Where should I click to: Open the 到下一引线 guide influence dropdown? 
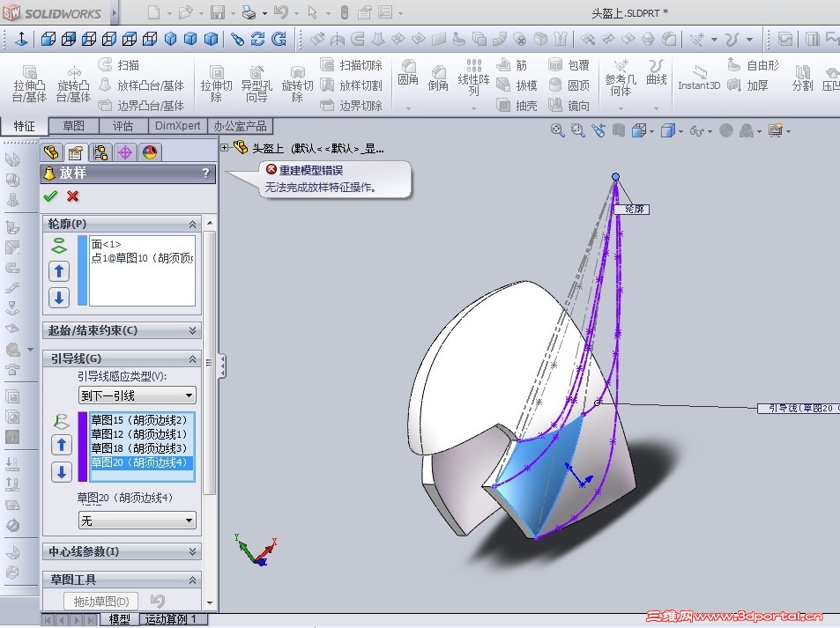coord(138,395)
